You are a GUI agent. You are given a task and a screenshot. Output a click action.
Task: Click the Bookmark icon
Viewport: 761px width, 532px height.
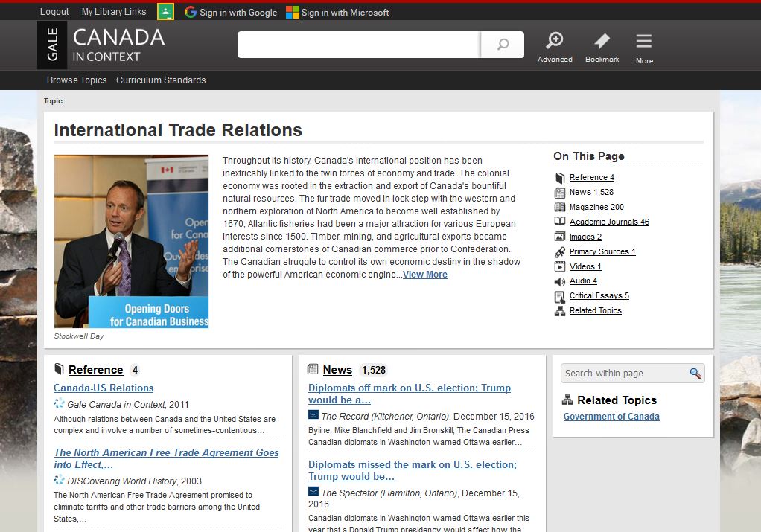(602, 47)
